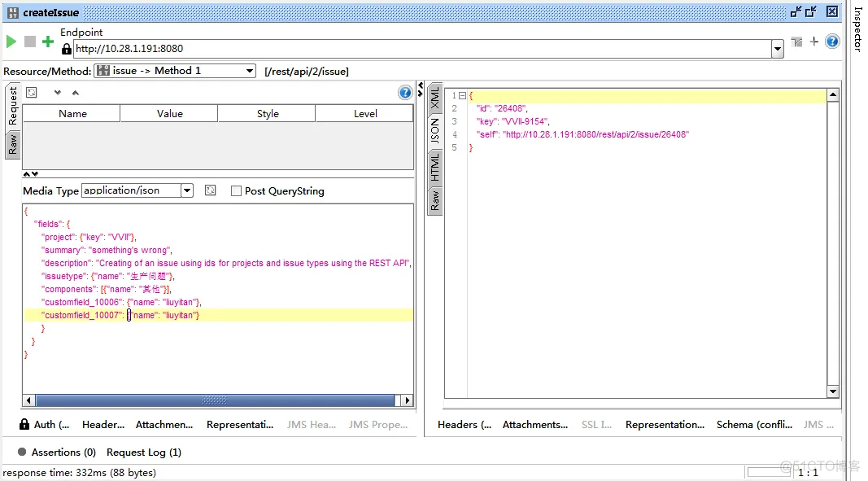Switch response view to JSON tab
This screenshot has height=481, width=868.
click(435, 131)
